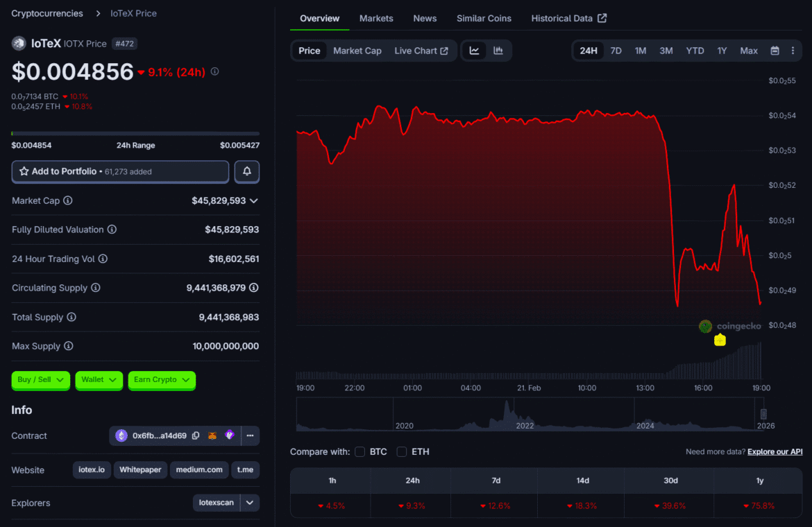The height and width of the screenshot is (527, 812).
Task: Click the 24h Range price slider bar
Action: pos(135,133)
